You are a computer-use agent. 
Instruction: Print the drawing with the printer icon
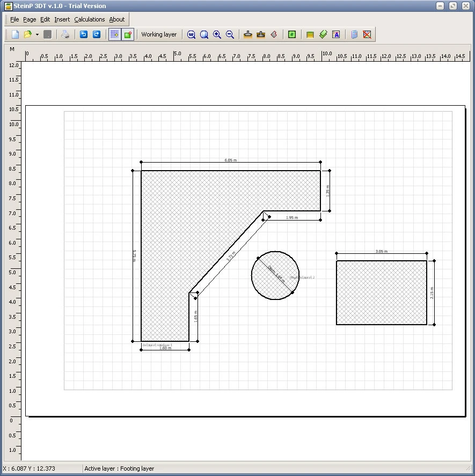(x=65, y=34)
